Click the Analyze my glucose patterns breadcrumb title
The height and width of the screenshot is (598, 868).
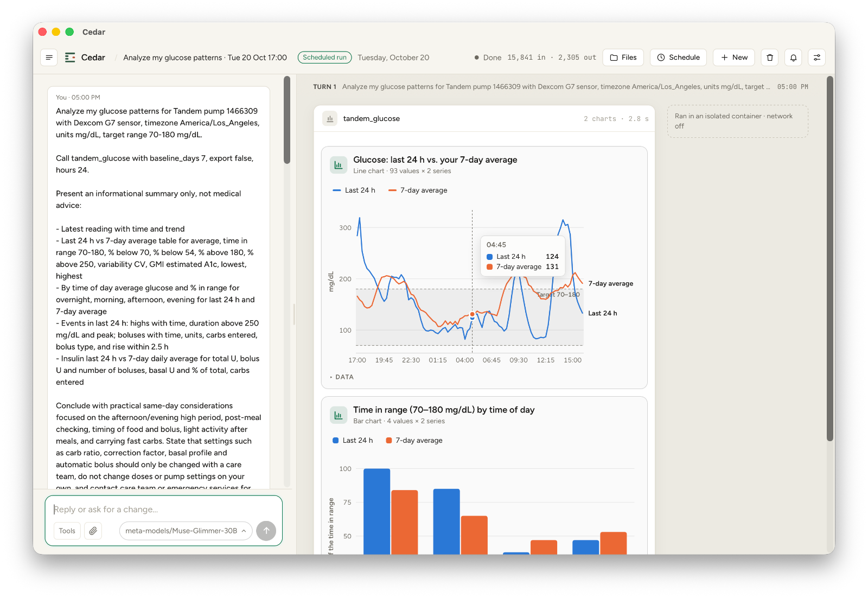click(205, 58)
